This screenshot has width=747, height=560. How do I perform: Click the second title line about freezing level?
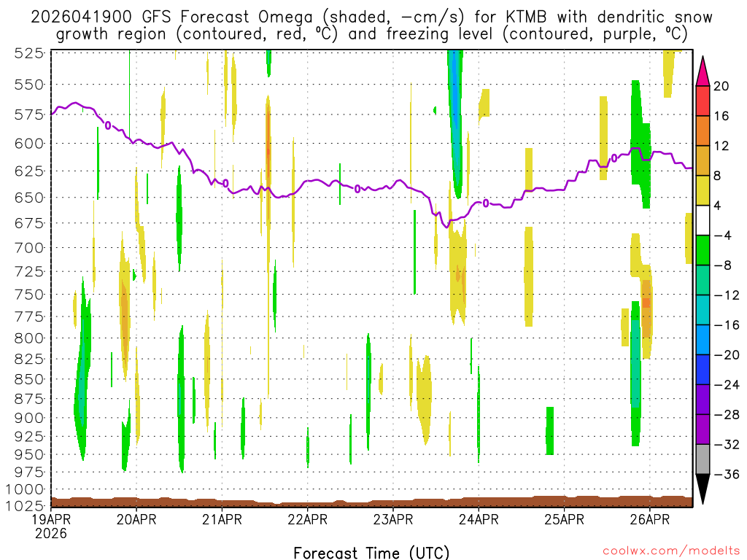(371, 34)
